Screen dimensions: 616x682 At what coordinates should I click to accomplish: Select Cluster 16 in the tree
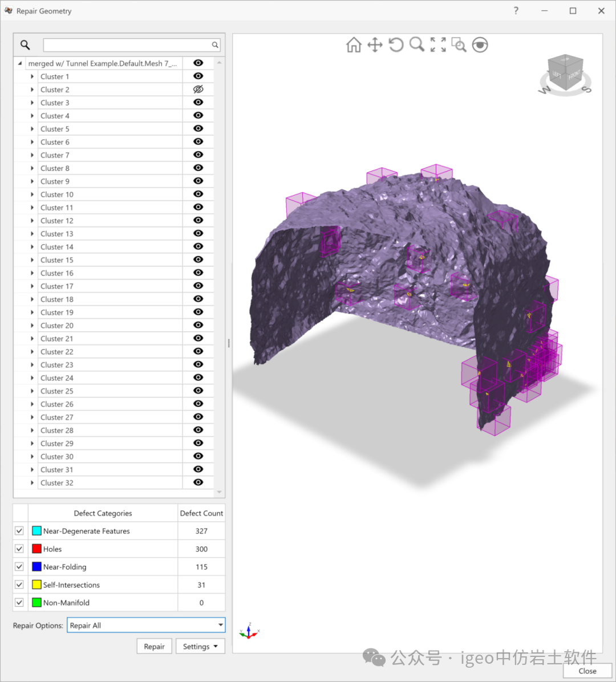coord(57,273)
